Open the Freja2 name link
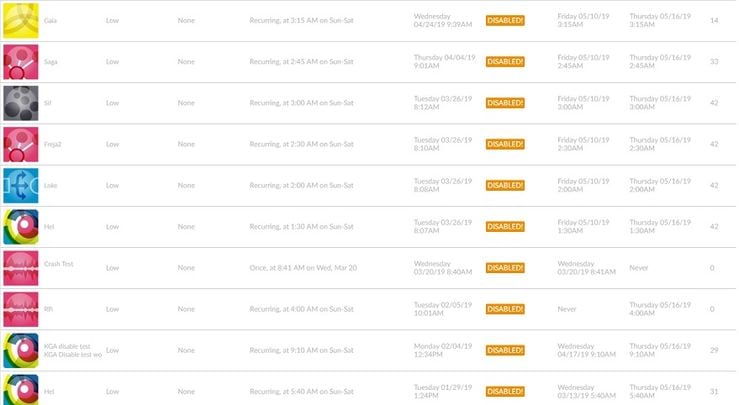739x405 pixels. [x=54, y=144]
